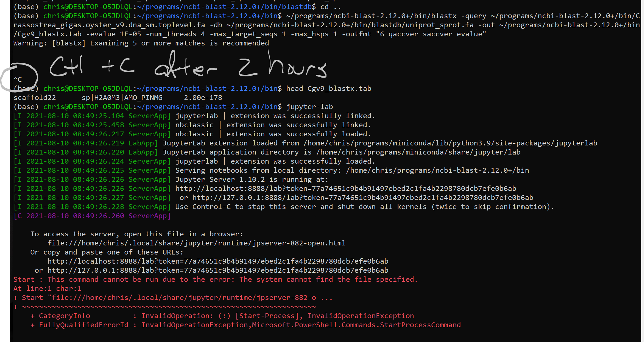
Task: Click the 'cd ..' command on the top line
Action: (x=331, y=7)
